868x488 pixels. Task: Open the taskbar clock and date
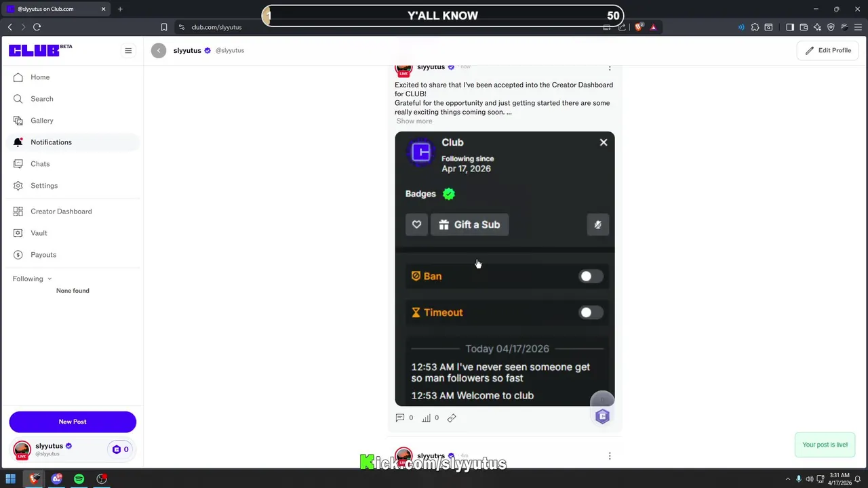tap(840, 479)
